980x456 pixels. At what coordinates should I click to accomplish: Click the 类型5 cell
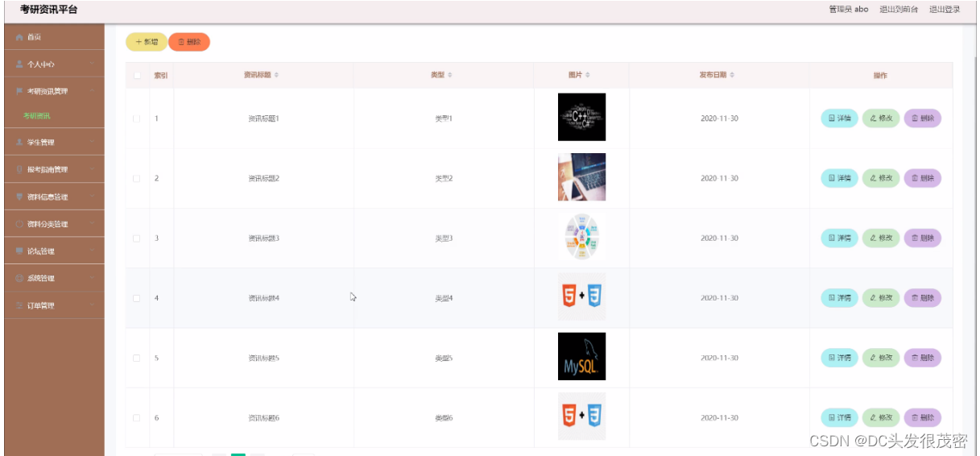(x=444, y=358)
